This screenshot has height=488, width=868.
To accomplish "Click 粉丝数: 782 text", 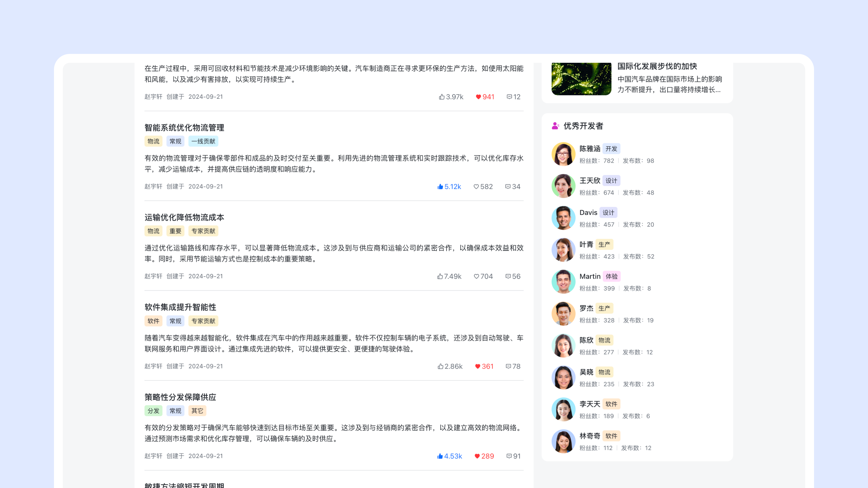I will [597, 161].
